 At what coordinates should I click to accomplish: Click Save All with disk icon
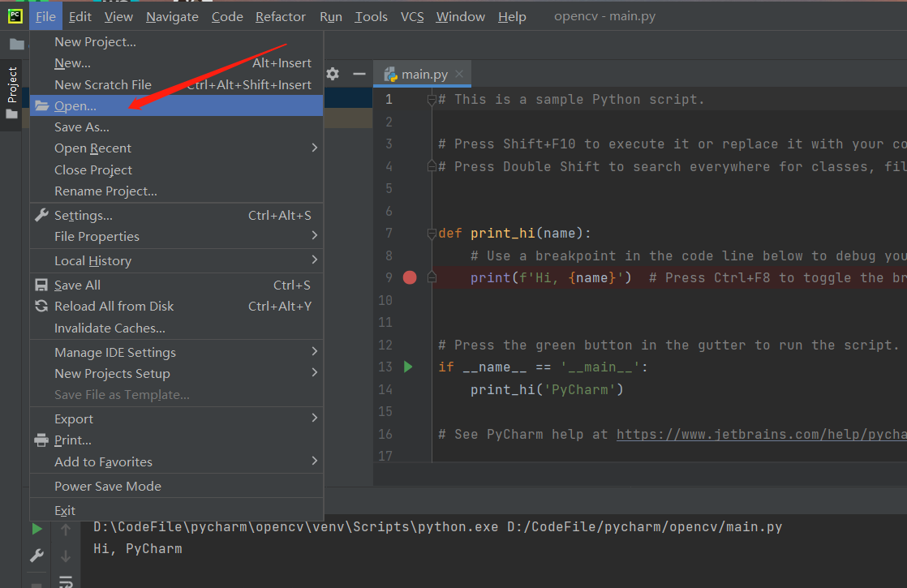(x=176, y=285)
